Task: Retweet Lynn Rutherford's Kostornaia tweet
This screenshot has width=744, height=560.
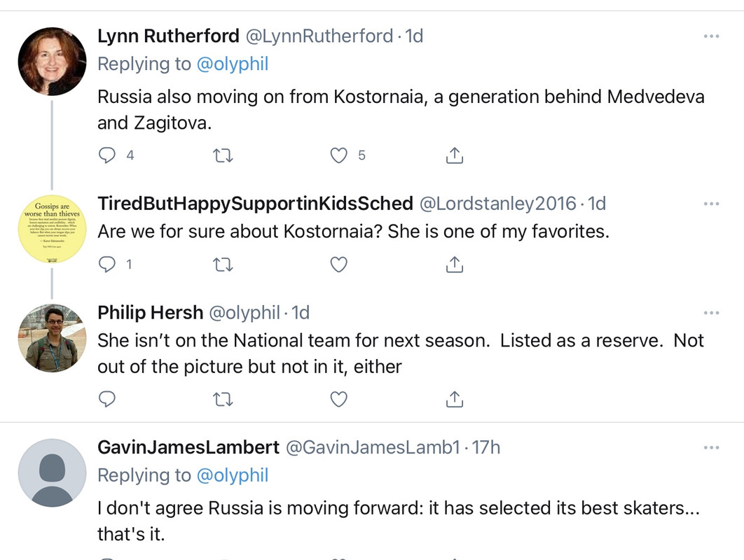Action: (223, 155)
